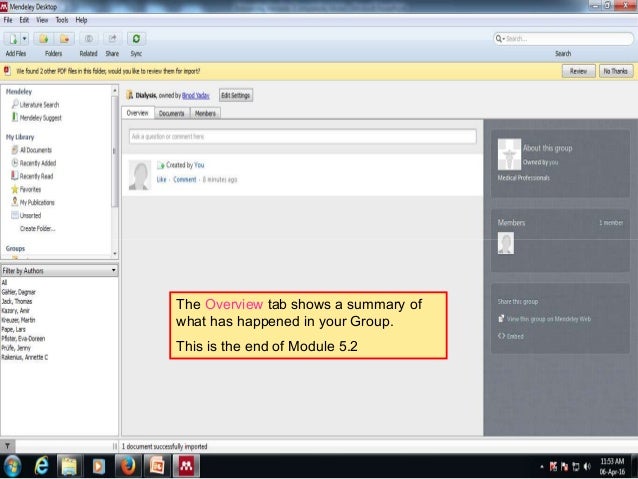Click the volume icon in system tray
638x479 pixels.
(587, 466)
